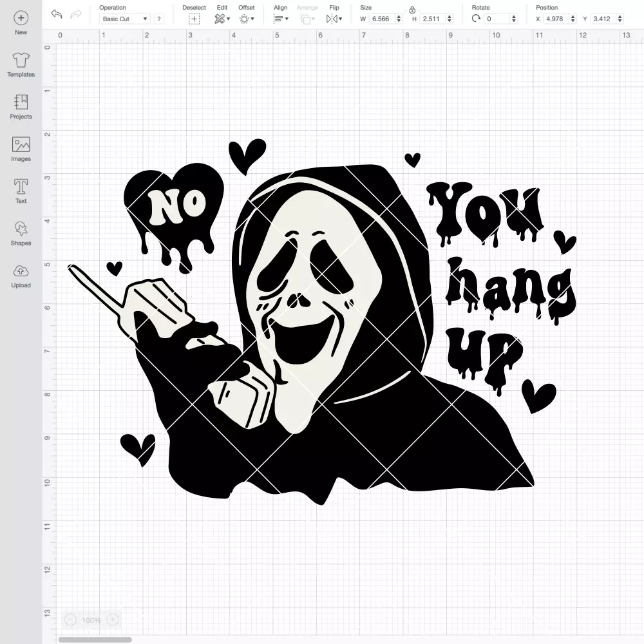
Task: Click the Position Y stepper arrows
Action: (620, 19)
